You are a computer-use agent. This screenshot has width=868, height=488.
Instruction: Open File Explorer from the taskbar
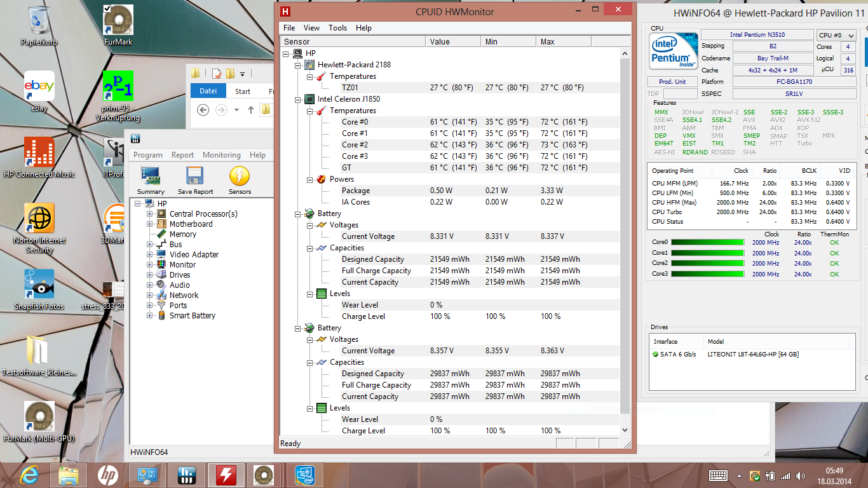click(x=69, y=475)
